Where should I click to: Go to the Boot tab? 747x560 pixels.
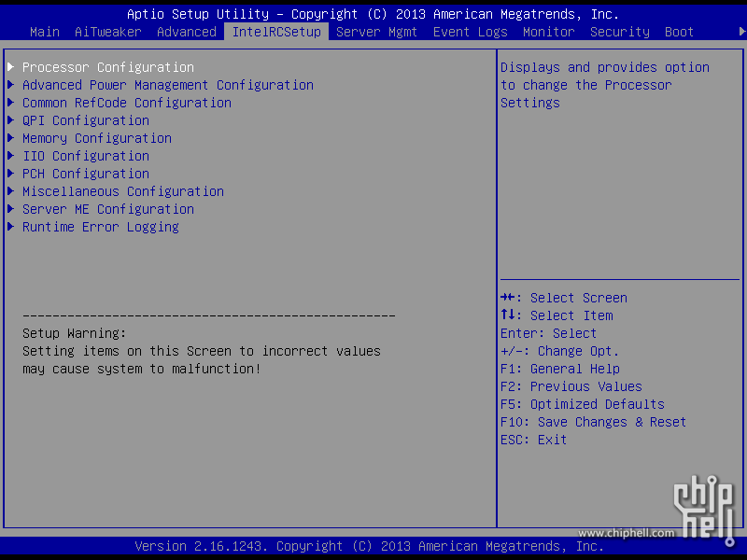pyautogui.click(x=680, y=32)
